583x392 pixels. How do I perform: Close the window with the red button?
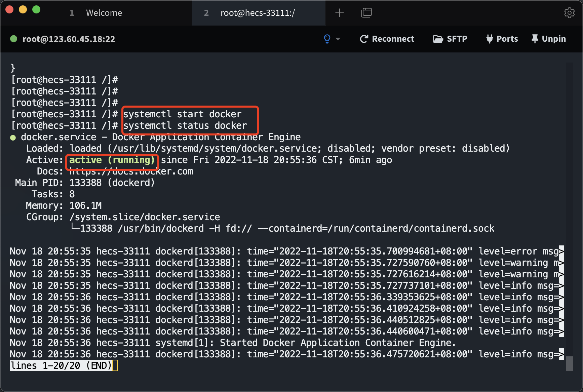(x=9, y=9)
